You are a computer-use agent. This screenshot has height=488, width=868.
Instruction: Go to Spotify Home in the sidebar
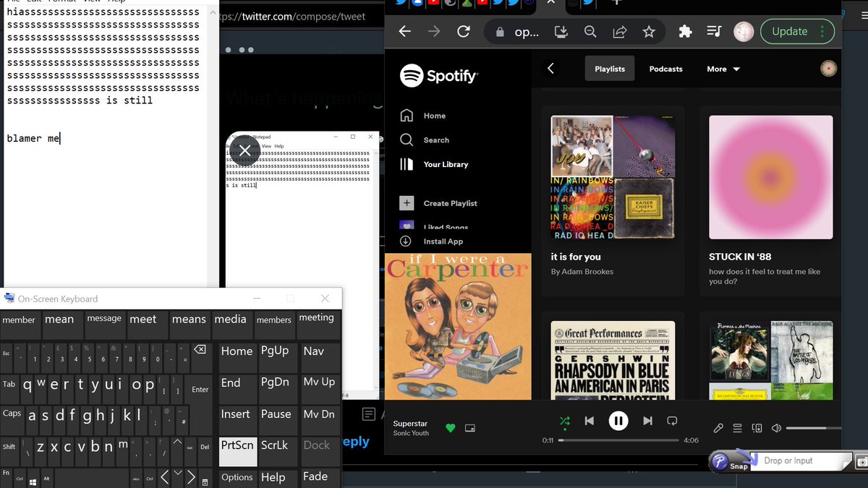[x=423, y=116]
